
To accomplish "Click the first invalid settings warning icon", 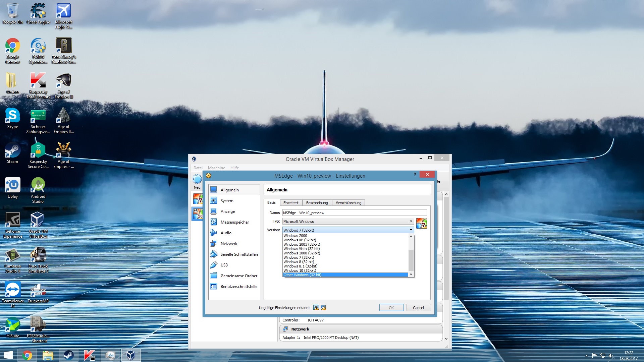I will (x=316, y=308).
